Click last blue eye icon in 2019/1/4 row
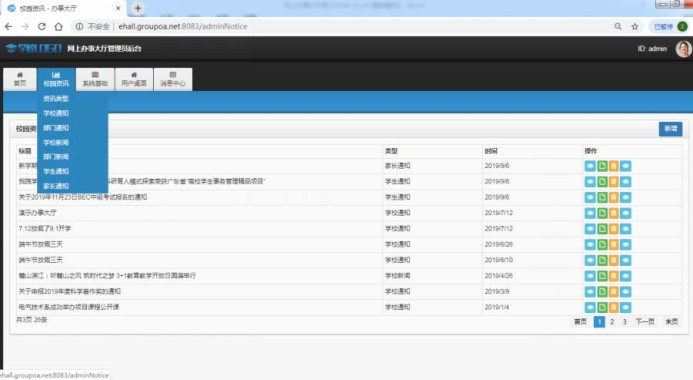The image size is (693, 380). pos(625,307)
